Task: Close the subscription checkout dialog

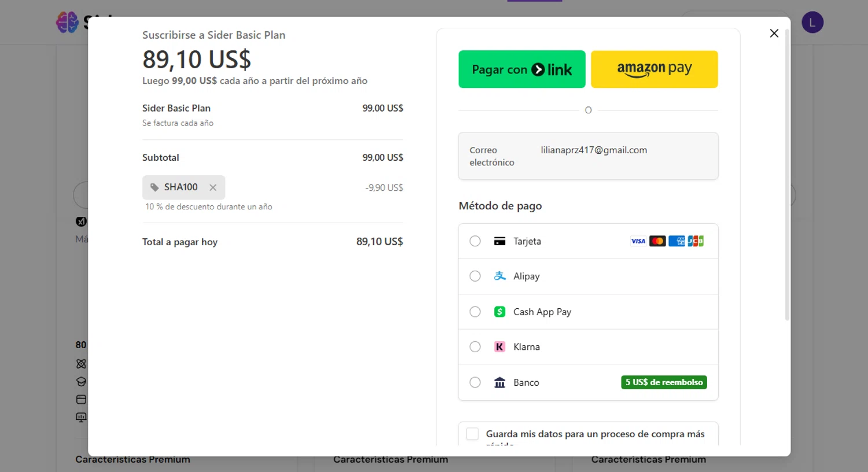Action: (x=774, y=34)
